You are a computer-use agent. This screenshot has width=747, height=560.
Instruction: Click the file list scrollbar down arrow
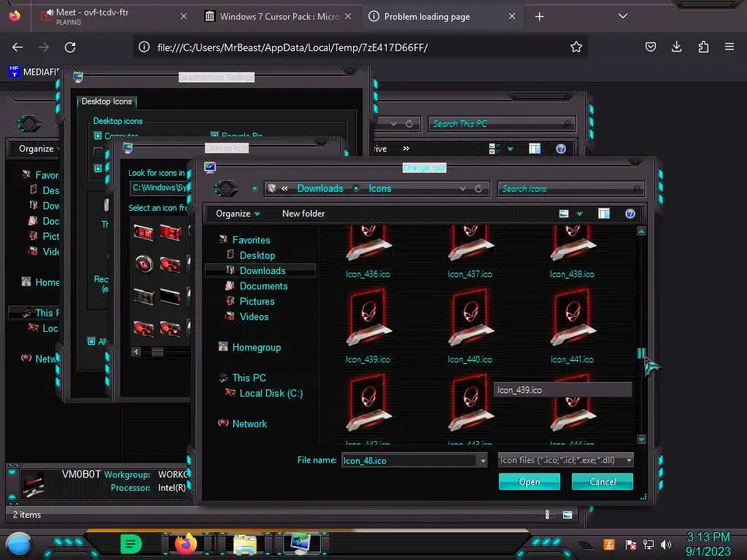[641, 439]
